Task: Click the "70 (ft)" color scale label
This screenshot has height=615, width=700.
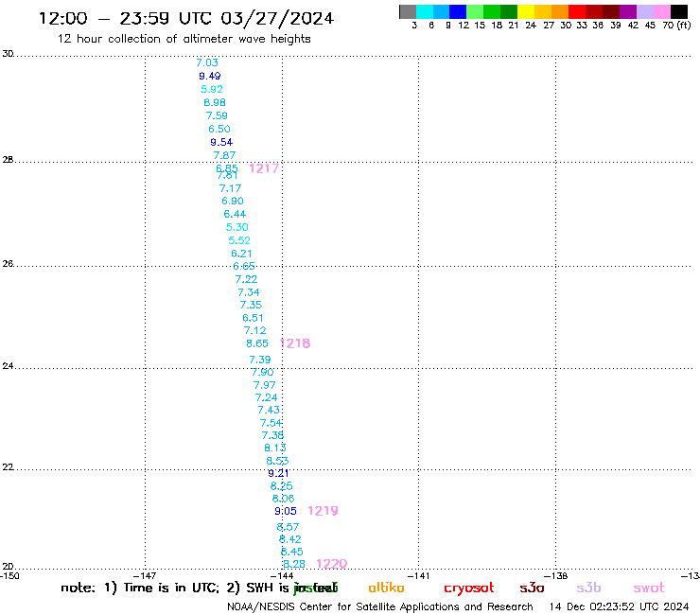Action: pyautogui.click(x=676, y=26)
